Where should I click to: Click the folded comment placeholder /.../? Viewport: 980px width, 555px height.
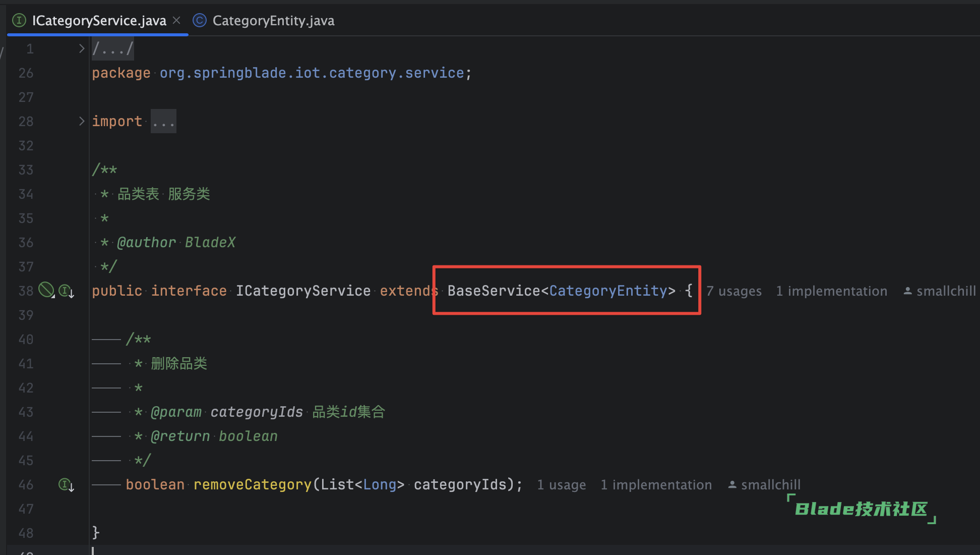pyautogui.click(x=113, y=49)
